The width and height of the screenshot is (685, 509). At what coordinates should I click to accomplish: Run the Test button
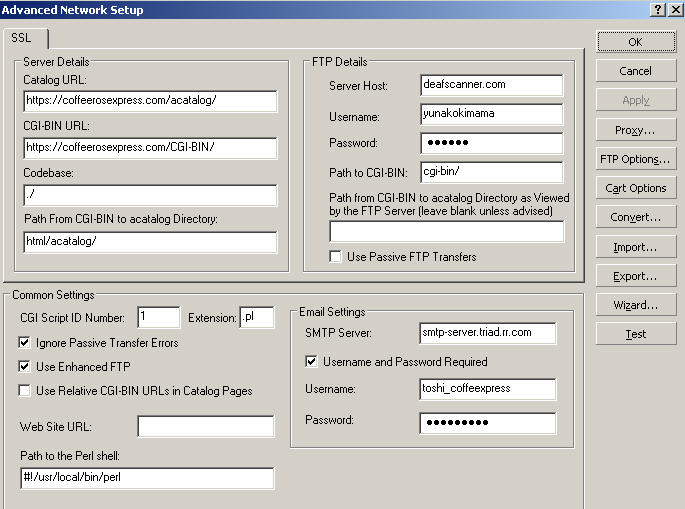click(x=635, y=334)
